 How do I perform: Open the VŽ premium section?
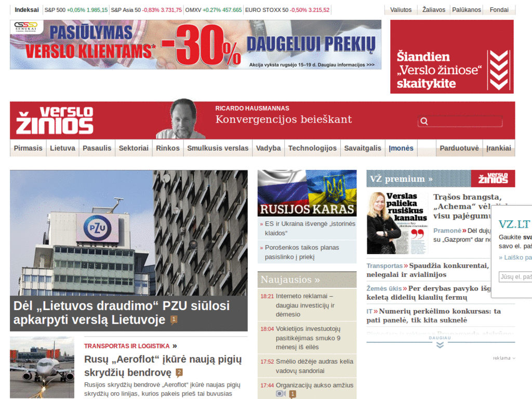click(x=395, y=178)
